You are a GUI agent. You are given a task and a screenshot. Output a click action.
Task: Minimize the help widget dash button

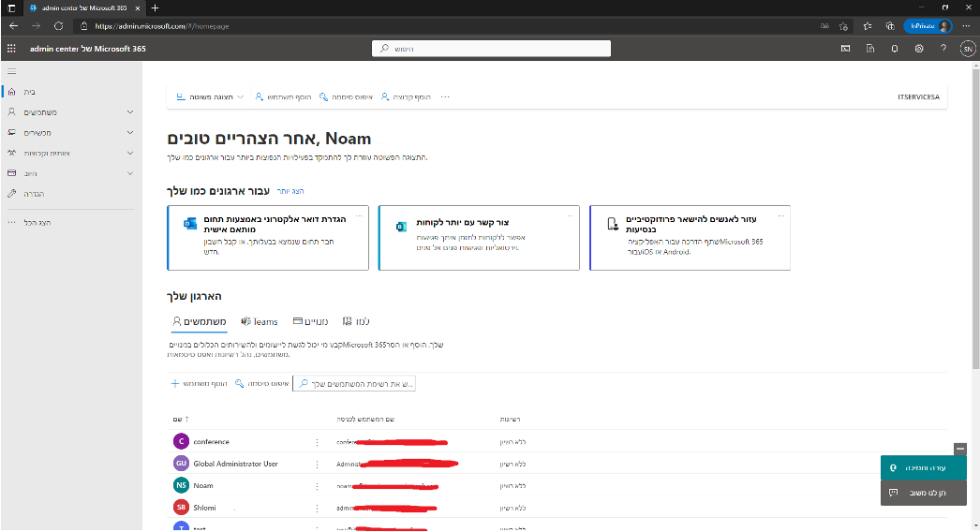click(x=960, y=449)
